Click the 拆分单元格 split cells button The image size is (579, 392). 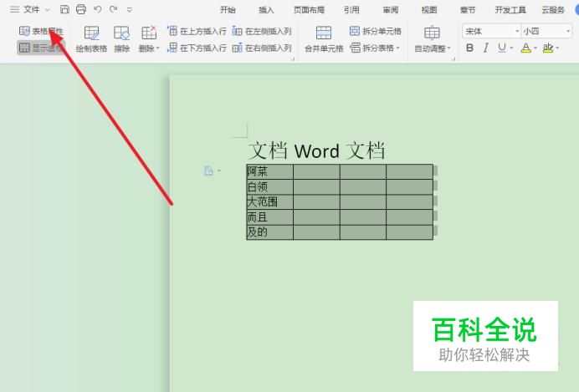pos(375,31)
